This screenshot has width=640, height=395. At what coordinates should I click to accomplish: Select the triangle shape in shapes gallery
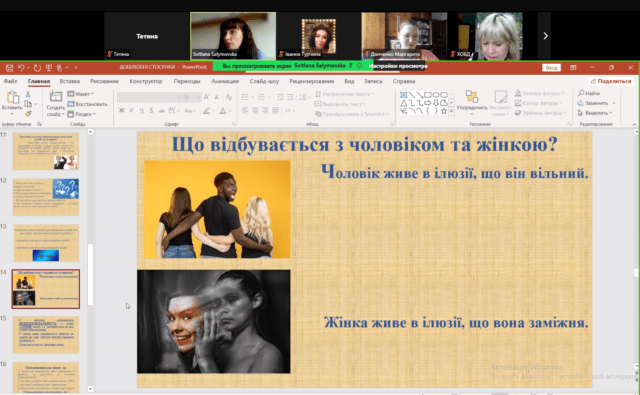tap(404, 103)
